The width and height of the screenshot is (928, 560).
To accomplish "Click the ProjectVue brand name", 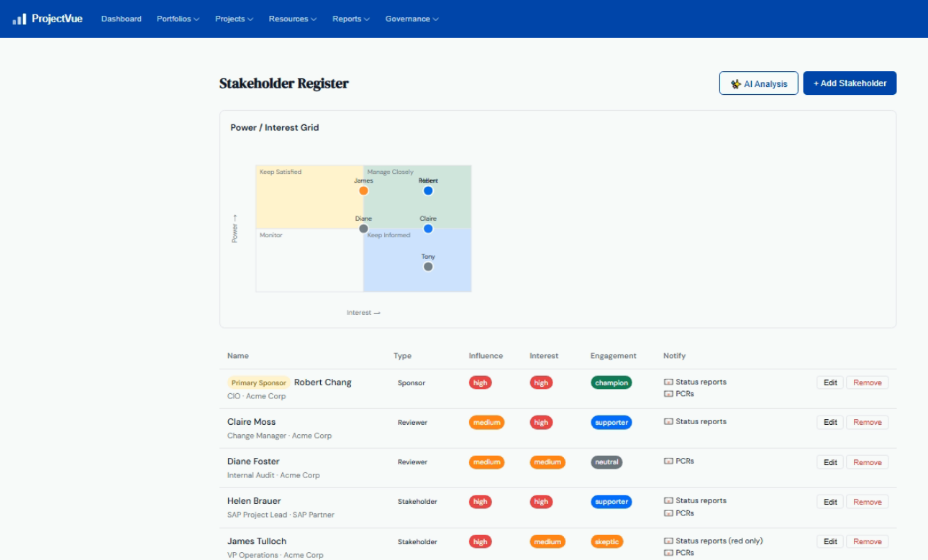I will 57,19.
